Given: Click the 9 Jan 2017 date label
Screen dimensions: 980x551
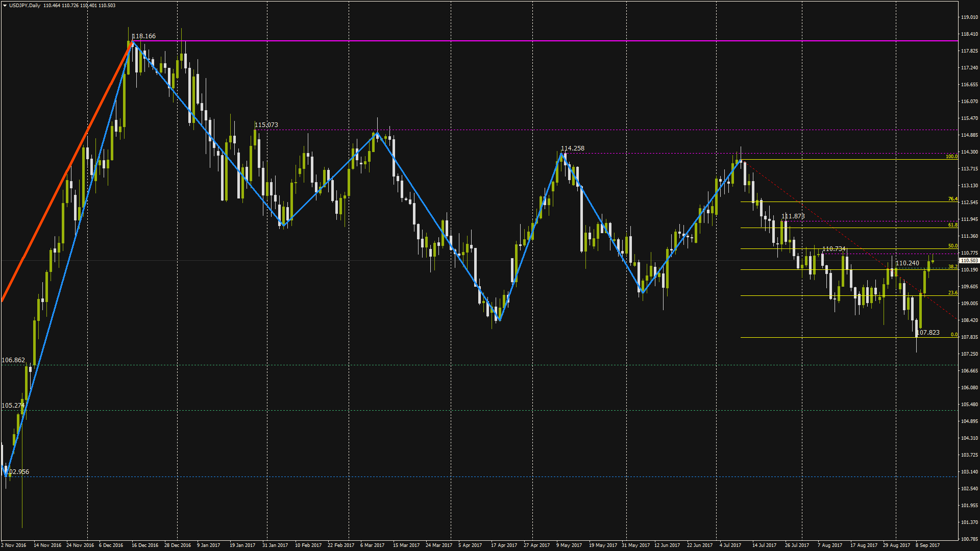Looking at the screenshot, I should point(209,545).
